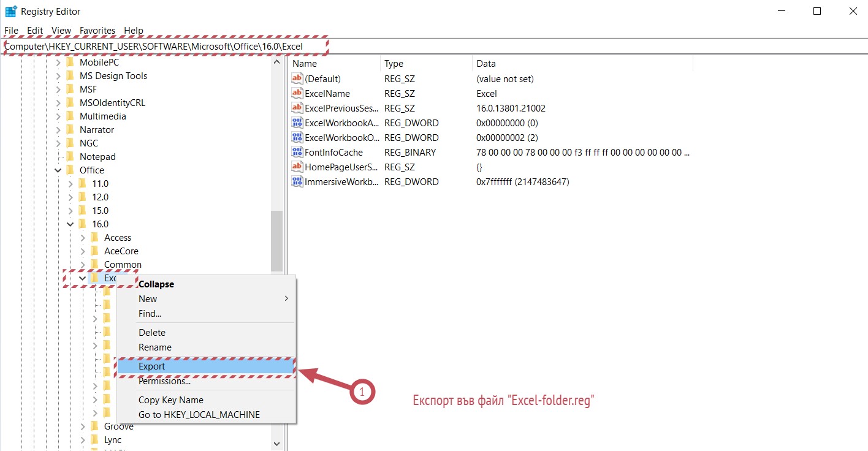Click the Registry Editor app icon in title bar

click(x=11, y=11)
